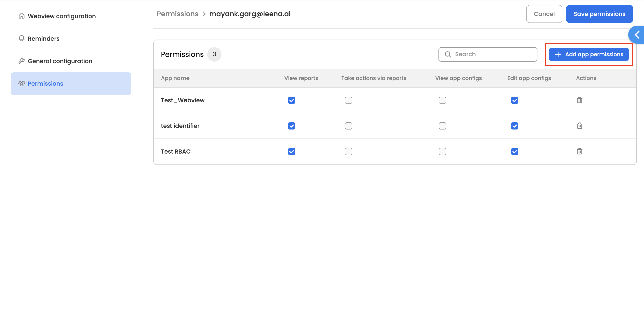
Task: Delete the Test_Webview permission row
Action: [x=579, y=100]
